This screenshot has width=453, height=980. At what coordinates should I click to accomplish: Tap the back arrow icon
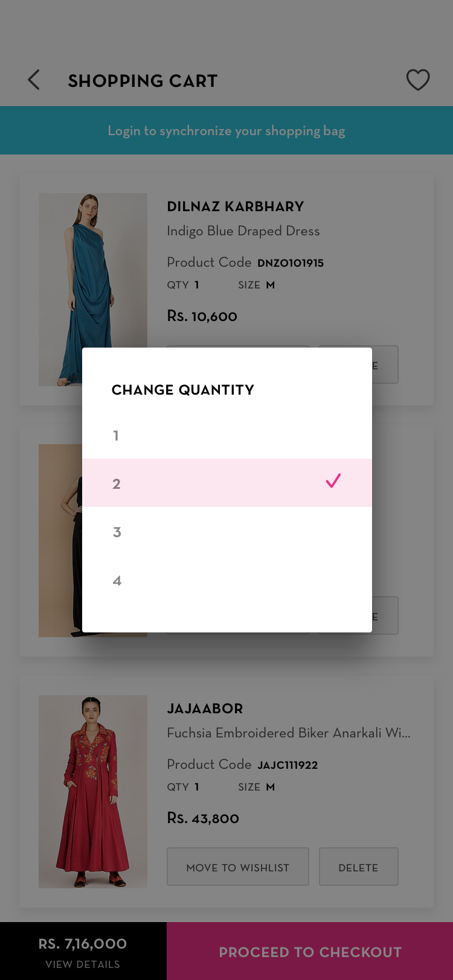pos(34,80)
